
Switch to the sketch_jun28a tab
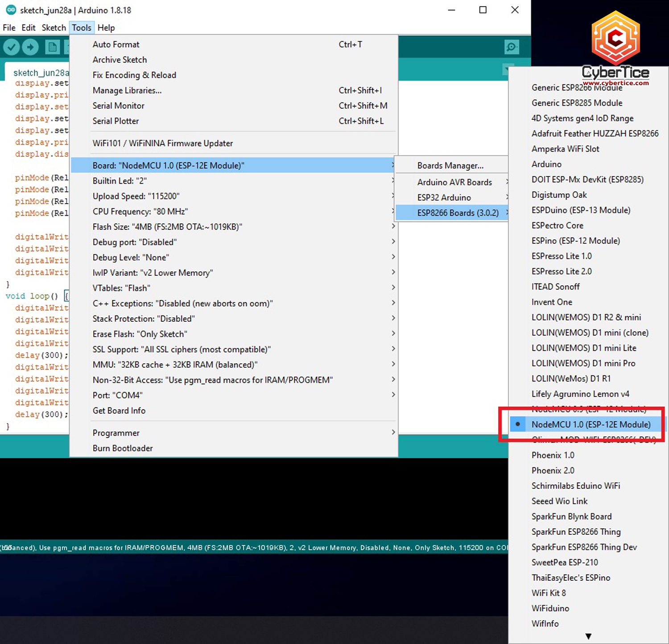(x=41, y=73)
